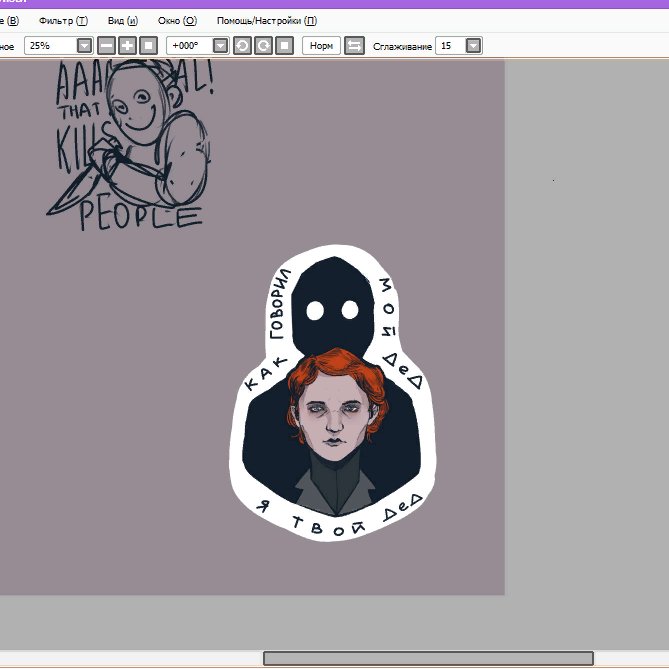The width and height of the screenshot is (669, 669).
Task: Click the Сглаживание label
Action: pyautogui.click(x=402, y=46)
